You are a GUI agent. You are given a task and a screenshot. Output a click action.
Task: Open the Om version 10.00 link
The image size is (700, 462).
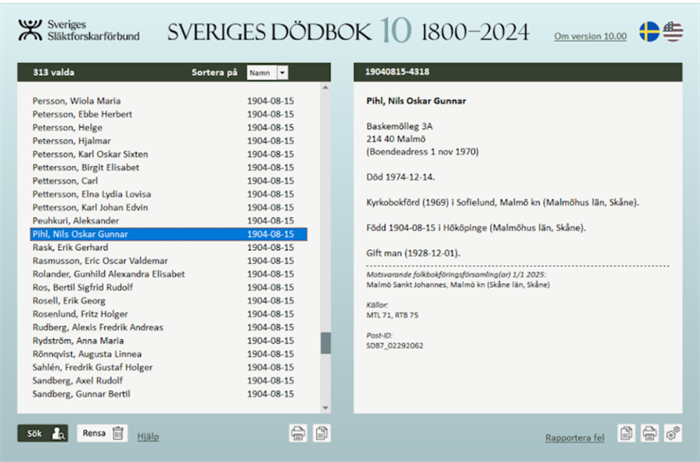590,37
